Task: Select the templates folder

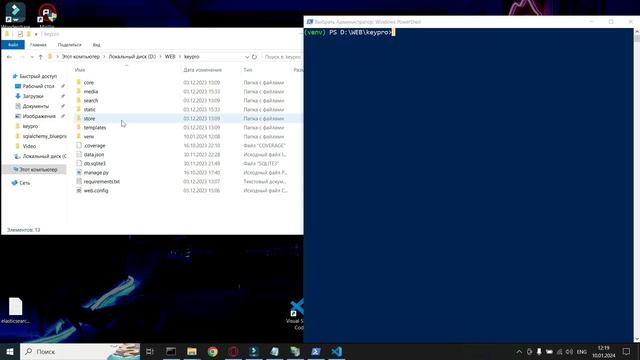Action: 95,127
